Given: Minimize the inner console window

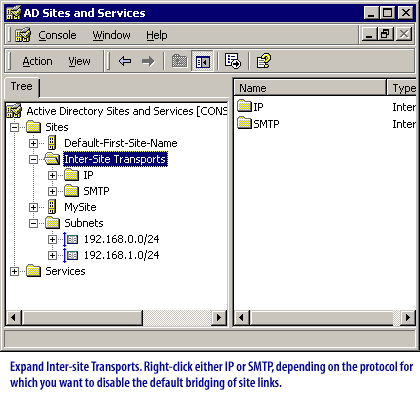Looking at the screenshot, I should point(369,34).
